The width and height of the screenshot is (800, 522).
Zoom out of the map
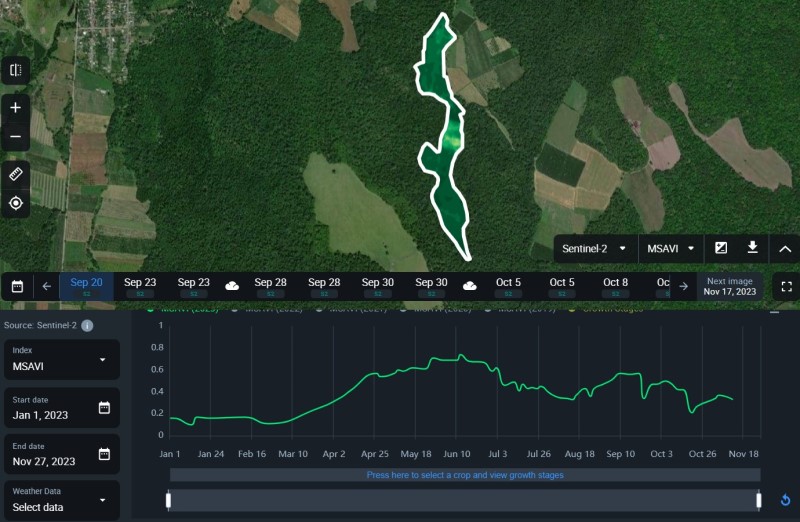click(x=15, y=137)
